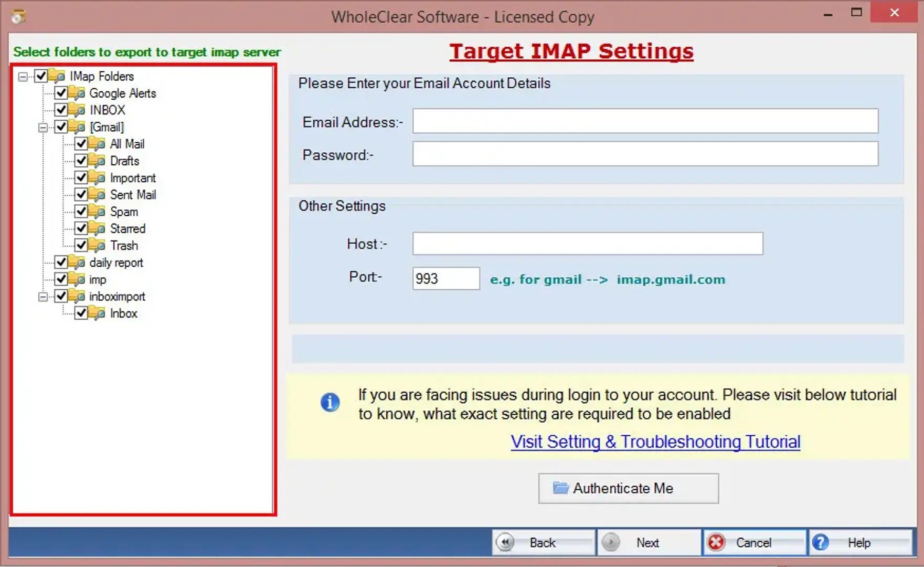Select the Starred folder label
Screen dimensions: 924x567
click(x=128, y=229)
